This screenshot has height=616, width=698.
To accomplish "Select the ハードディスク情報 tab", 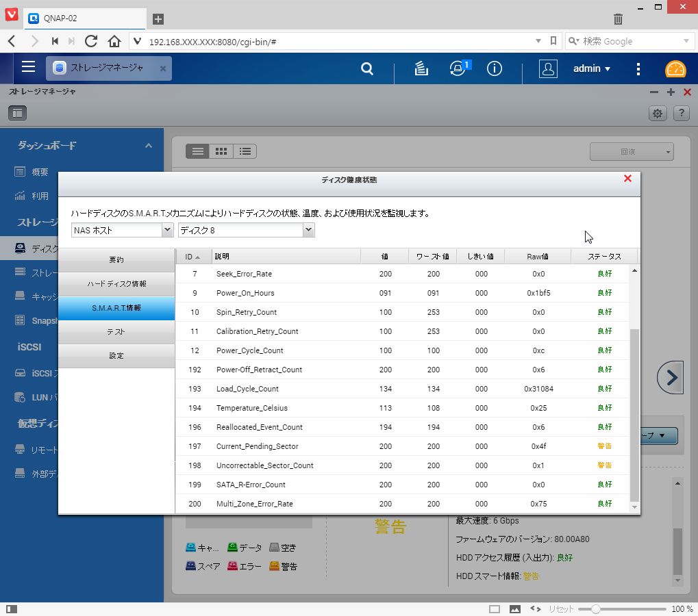I will coord(116,284).
